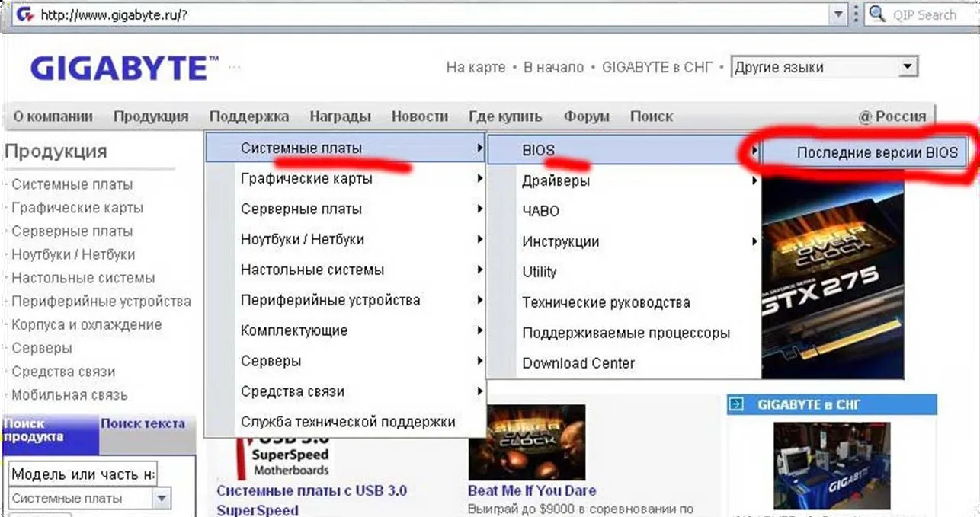Click the Super Over Clock thumbnail image
Screen dimensions: 980x517
coord(527,442)
